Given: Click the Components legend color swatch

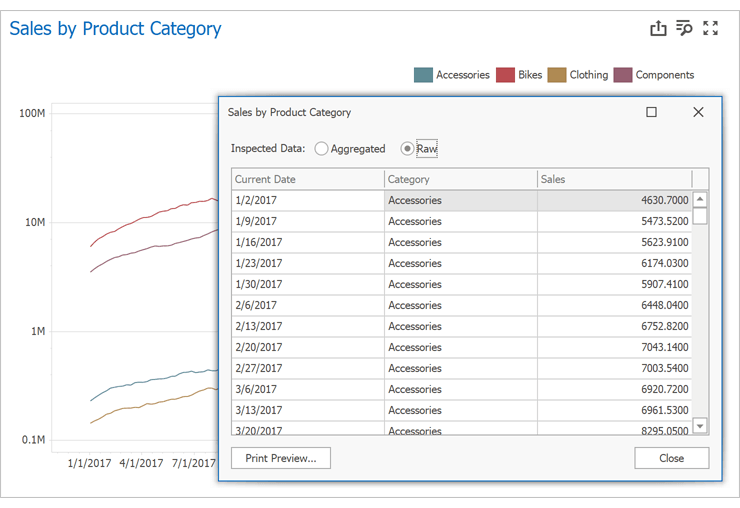Looking at the screenshot, I should coord(623,75).
